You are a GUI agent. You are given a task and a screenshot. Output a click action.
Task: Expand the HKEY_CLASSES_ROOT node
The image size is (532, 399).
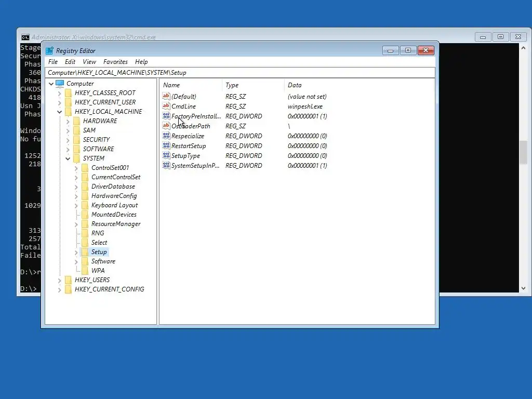tap(59, 93)
